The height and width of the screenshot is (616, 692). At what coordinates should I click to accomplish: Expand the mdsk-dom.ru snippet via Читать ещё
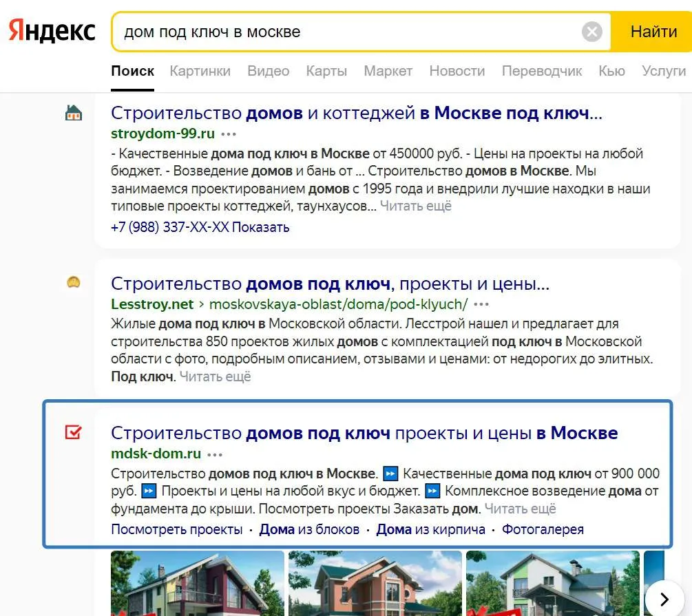coord(520,510)
